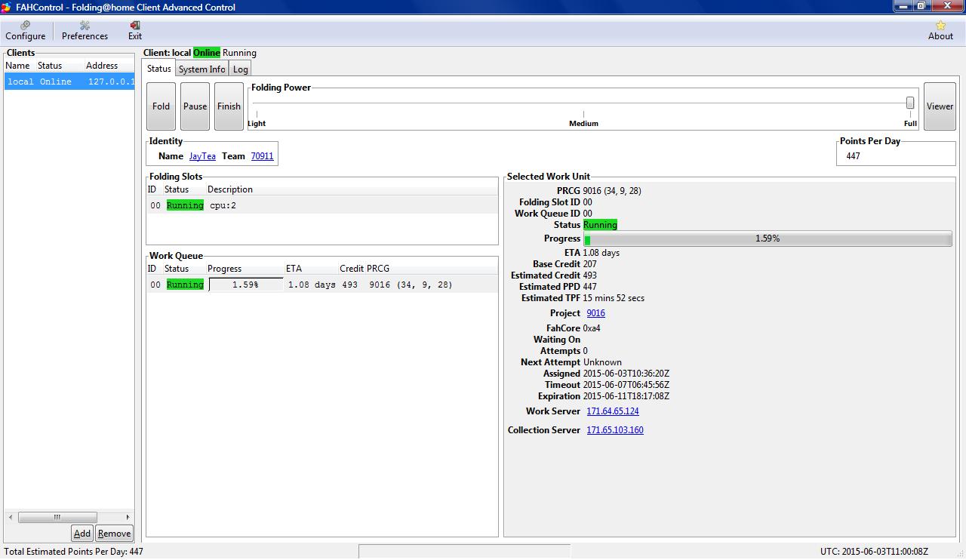966x560 pixels.
Task: Open the Viewer button
Action: point(940,106)
